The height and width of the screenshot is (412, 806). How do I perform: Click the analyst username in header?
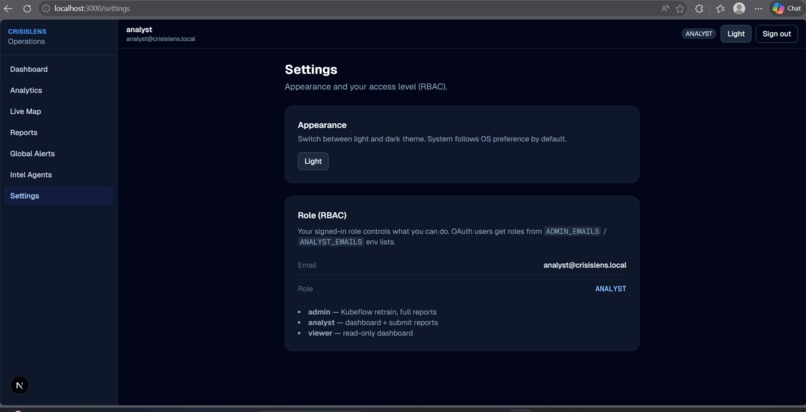tap(139, 30)
